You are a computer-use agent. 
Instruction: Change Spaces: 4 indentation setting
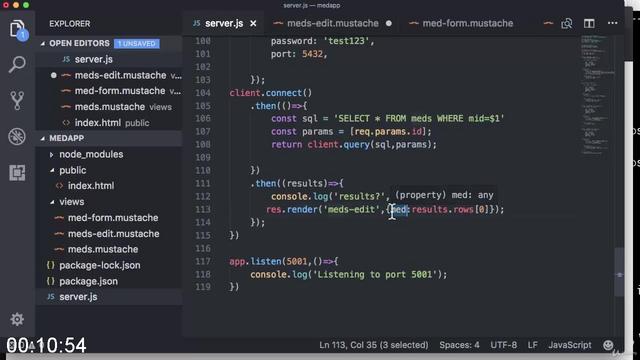pos(459,345)
